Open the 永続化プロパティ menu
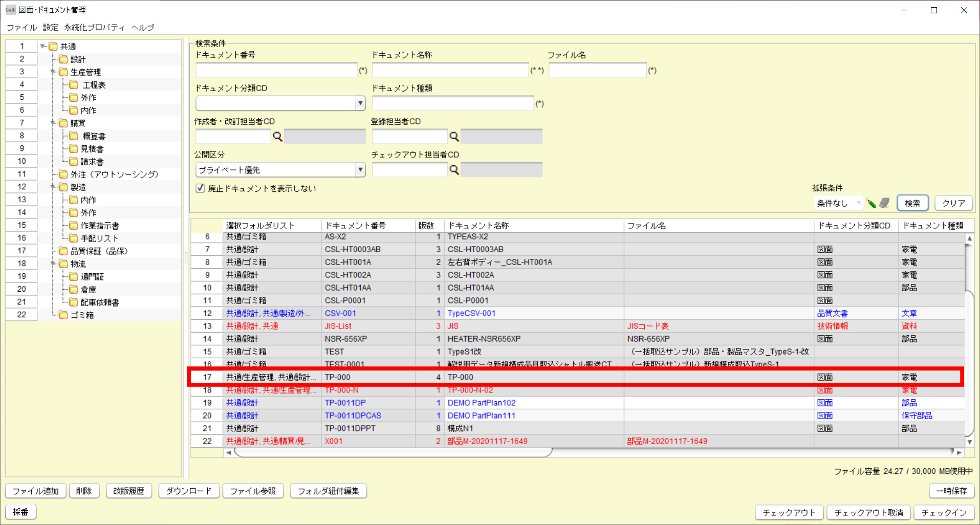 click(94, 27)
